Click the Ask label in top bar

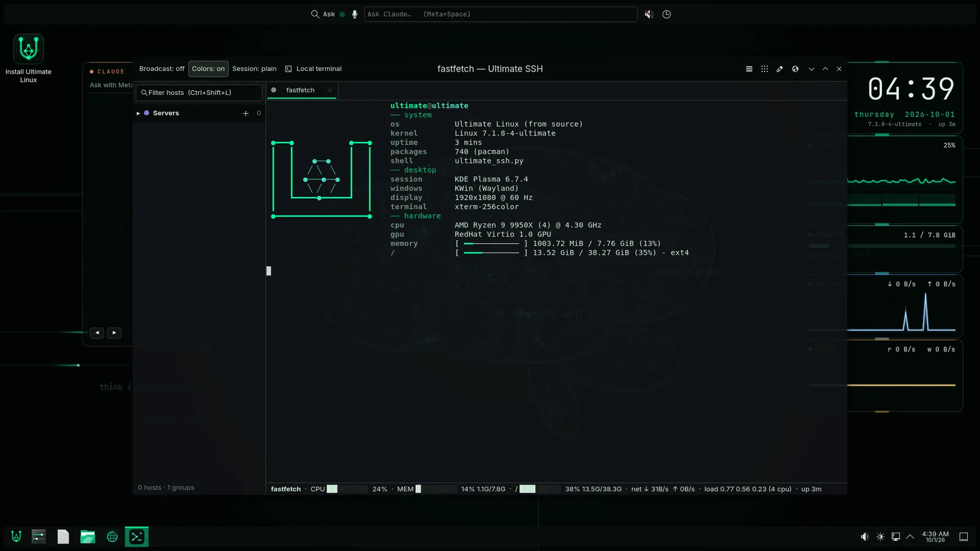pyautogui.click(x=329, y=14)
